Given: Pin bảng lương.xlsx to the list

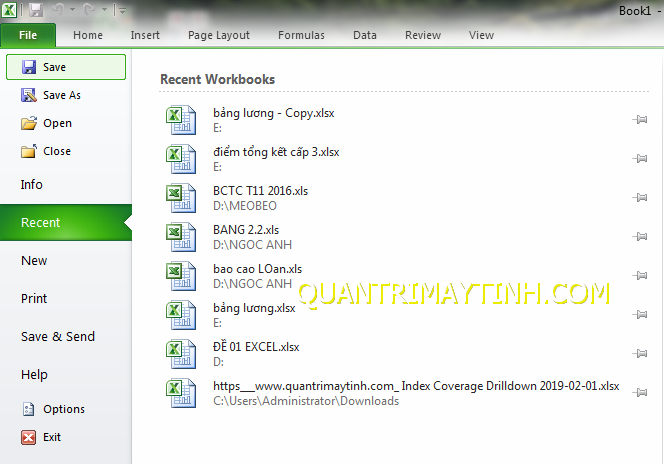Looking at the screenshot, I should 640,315.
